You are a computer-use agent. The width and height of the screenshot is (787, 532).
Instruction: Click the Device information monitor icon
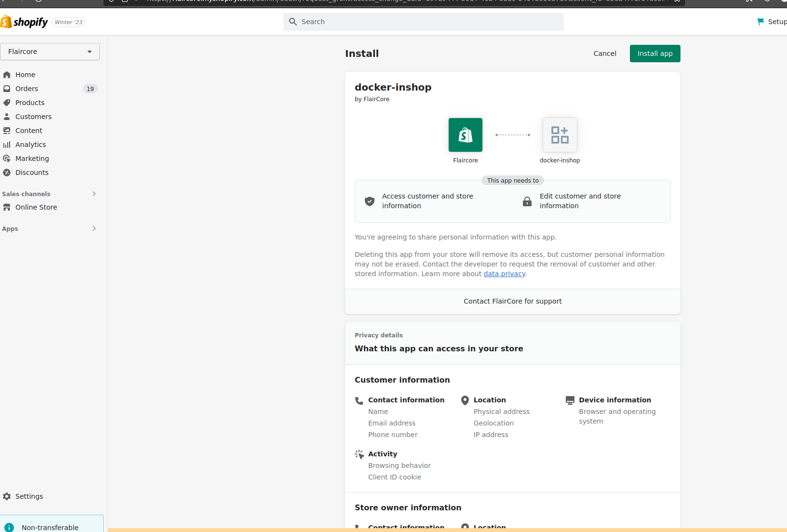point(570,400)
